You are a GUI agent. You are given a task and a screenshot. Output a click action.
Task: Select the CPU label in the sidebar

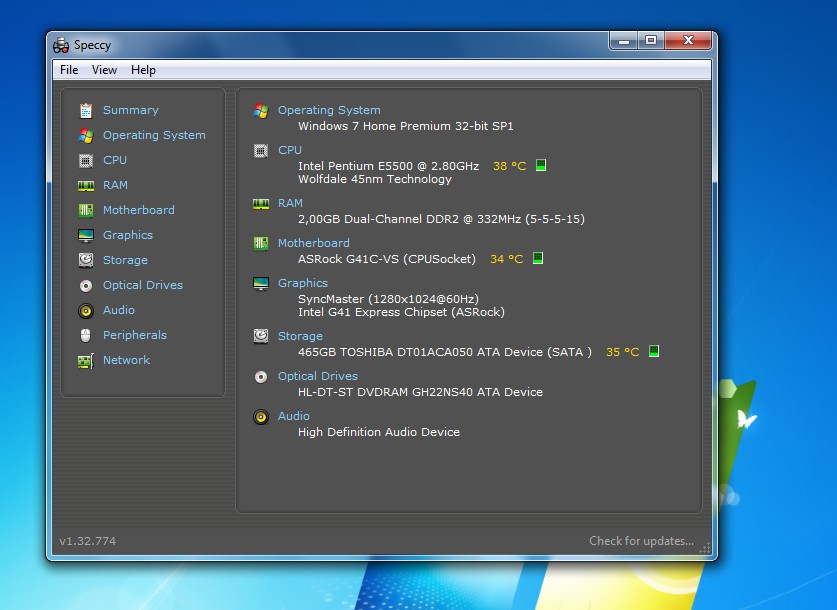(115, 160)
